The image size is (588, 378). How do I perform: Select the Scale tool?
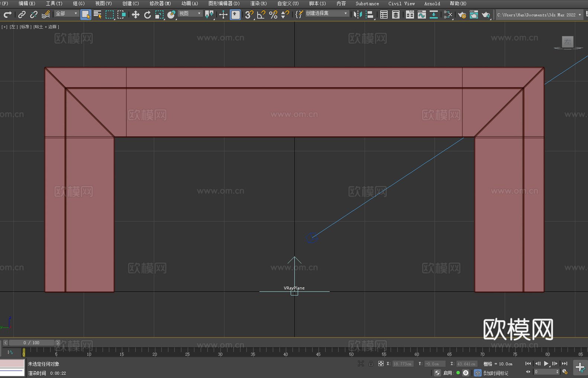[159, 14]
